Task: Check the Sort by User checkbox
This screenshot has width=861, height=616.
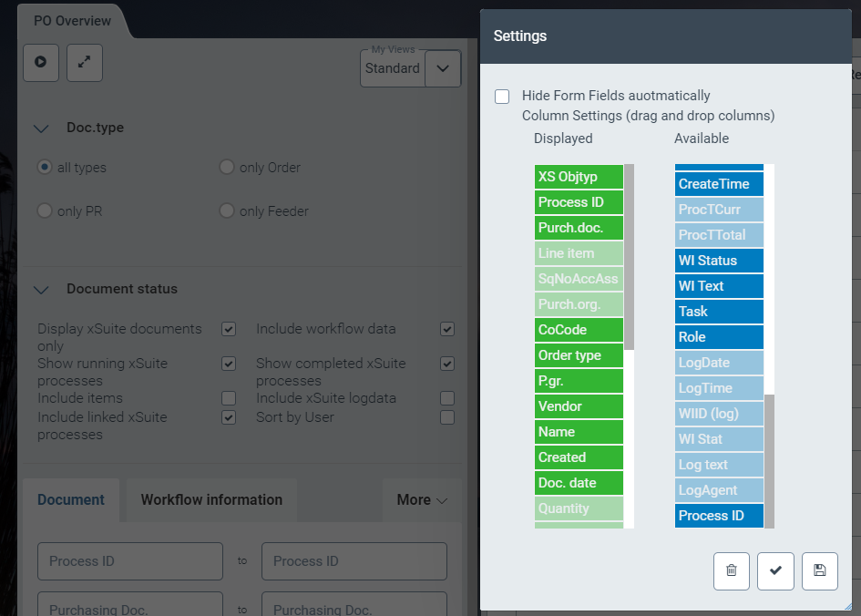Action: point(447,417)
